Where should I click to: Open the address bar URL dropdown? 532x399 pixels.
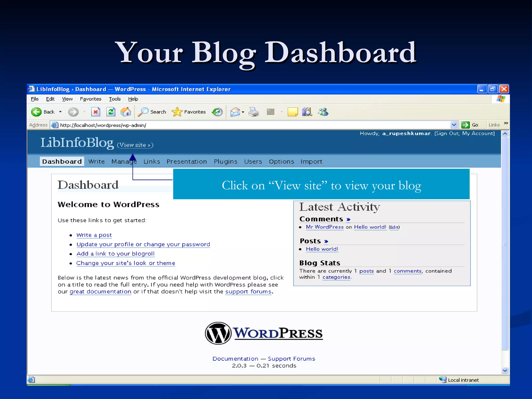(x=454, y=125)
